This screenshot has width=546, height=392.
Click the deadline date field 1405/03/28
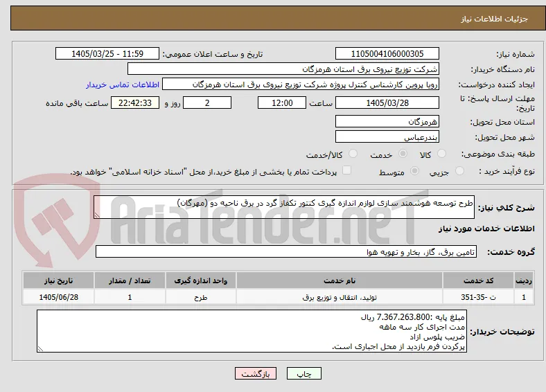point(387,103)
